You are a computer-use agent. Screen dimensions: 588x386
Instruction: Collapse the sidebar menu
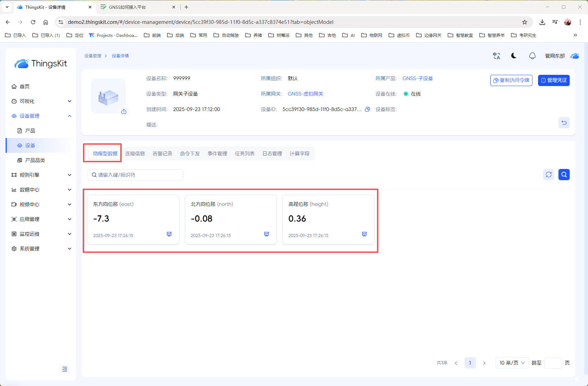(65, 369)
